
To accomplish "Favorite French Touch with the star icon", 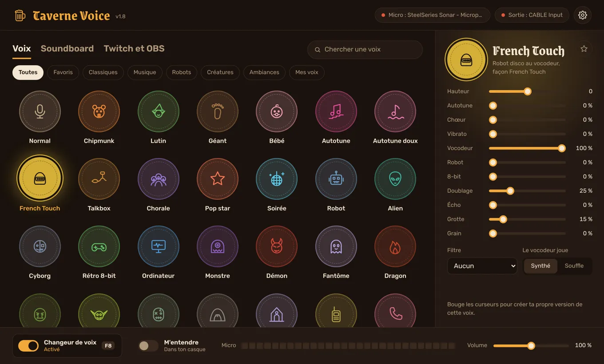I will [x=584, y=49].
